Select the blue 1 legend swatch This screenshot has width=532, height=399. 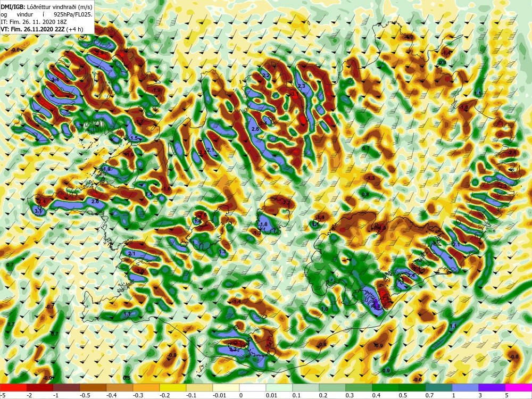click(465, 388)
